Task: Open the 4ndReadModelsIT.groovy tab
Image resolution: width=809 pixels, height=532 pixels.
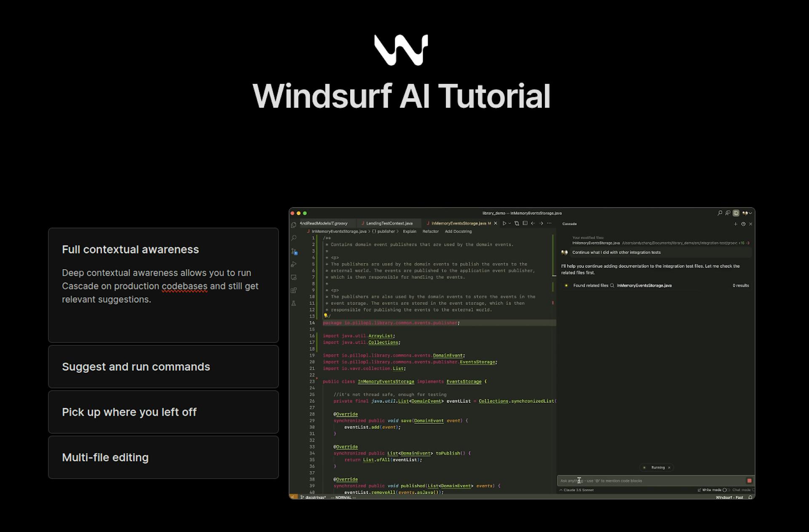Action: 324,223
